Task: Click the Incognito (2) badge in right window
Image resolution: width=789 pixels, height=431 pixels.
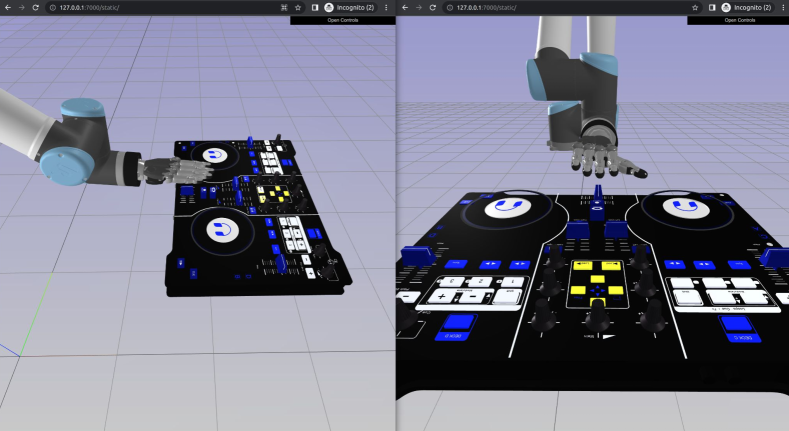Action: pos(747,8)
